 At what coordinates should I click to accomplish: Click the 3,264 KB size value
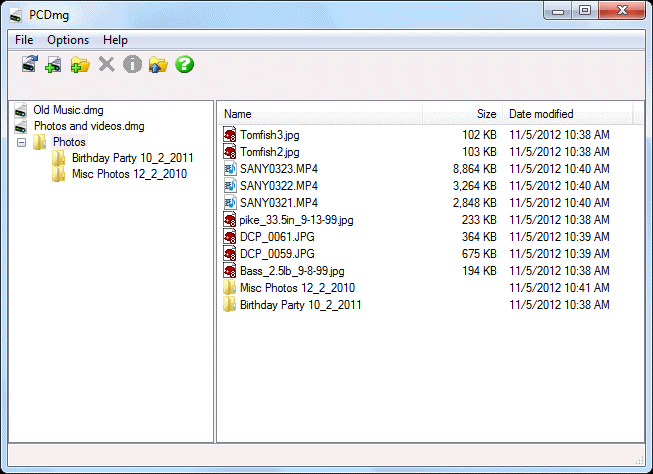pyautogui.click(x=474, y=186)
